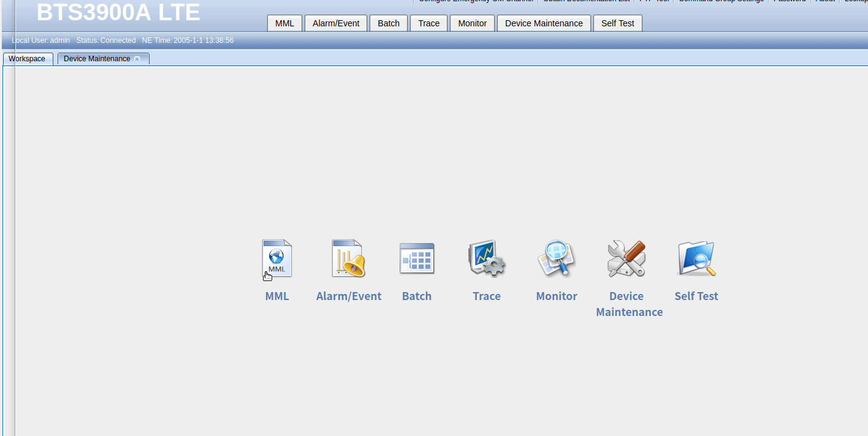Click the Device Maintenance top bar button

544,23
